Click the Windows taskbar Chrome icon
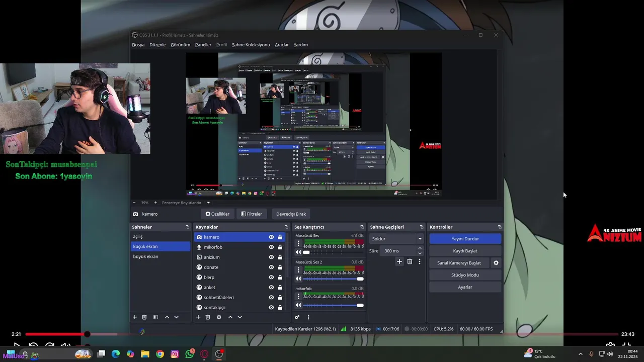The image size is (644, 362). (x=160, y=354)
